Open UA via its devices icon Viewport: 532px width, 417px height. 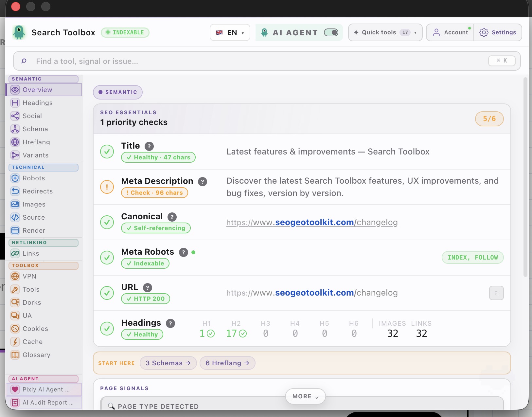(15, 316)
